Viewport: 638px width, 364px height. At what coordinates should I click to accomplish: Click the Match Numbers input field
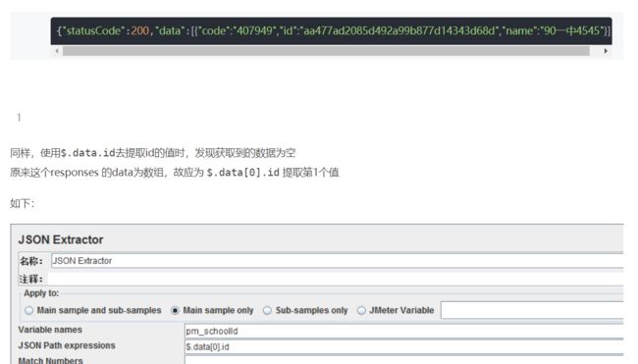click(404, 360)
